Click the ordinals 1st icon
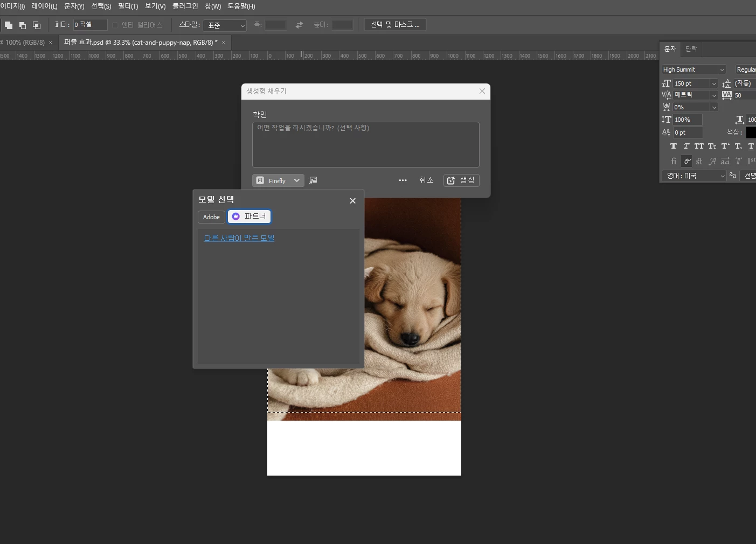 (x=751, y=161)
